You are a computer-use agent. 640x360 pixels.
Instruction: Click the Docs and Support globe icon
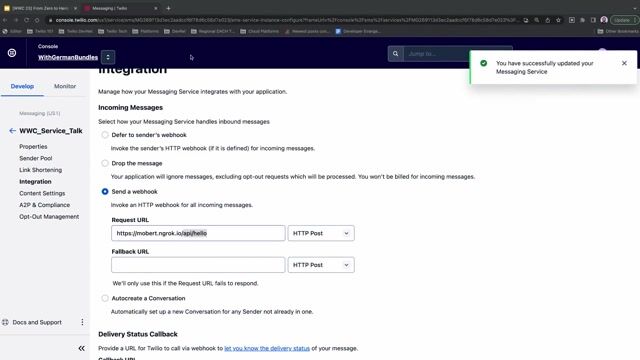point(5,322)
